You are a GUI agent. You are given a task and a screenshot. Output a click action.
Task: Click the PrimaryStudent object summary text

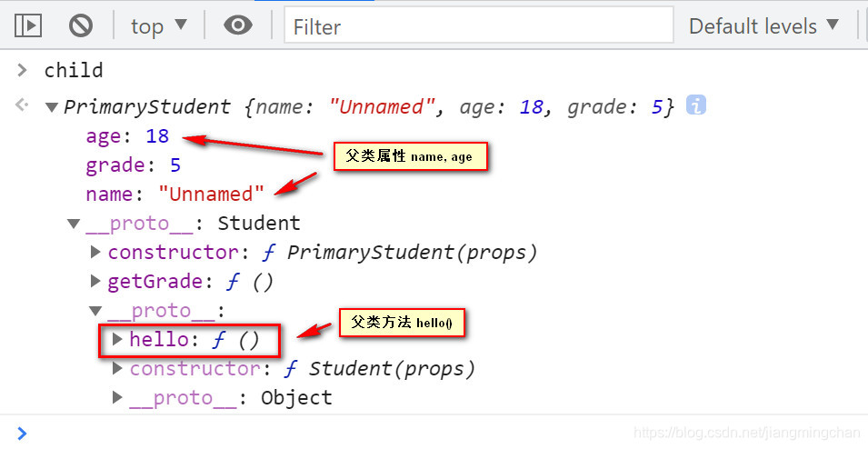(x=369, y=106)
